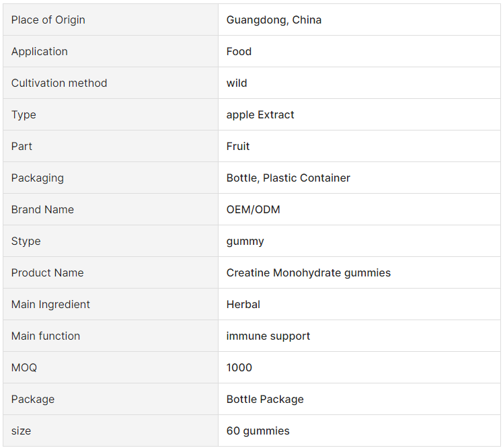This screenshot has height=448, width=503.
Task: Select the wild value text
Action: tap(237, 83)
